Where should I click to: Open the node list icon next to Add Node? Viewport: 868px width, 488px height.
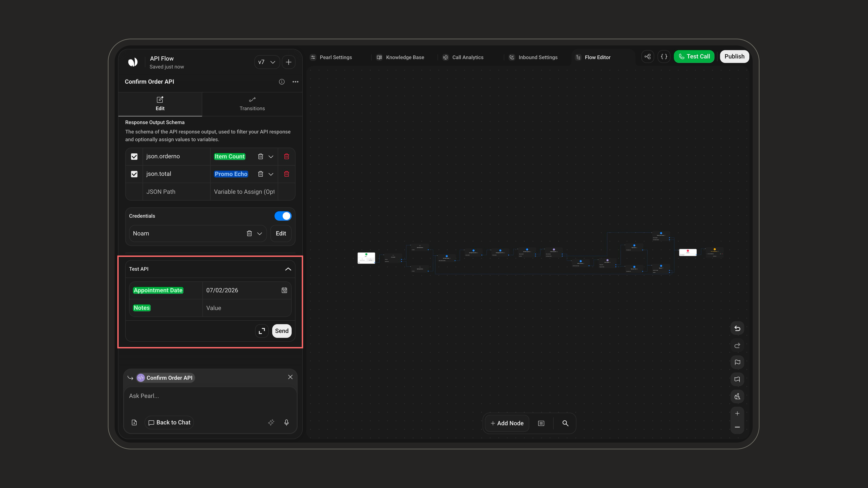(x=541, y=423)
